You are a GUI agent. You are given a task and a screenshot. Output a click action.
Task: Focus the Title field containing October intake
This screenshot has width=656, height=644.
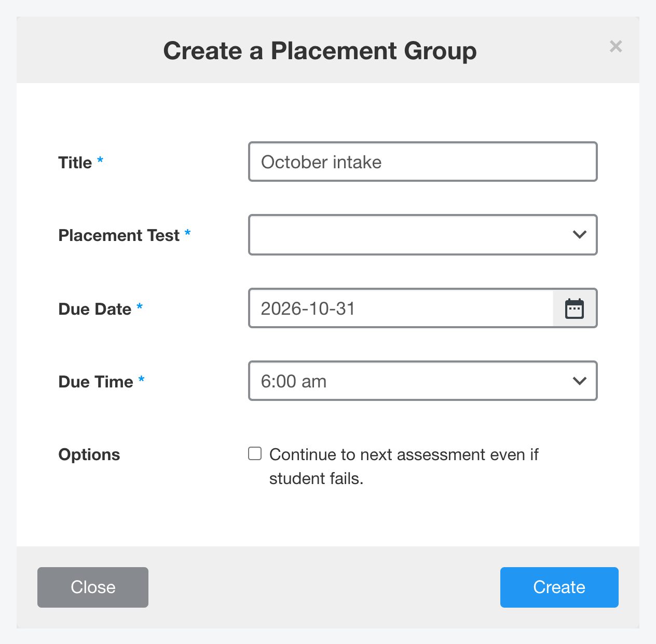[423, 162]
